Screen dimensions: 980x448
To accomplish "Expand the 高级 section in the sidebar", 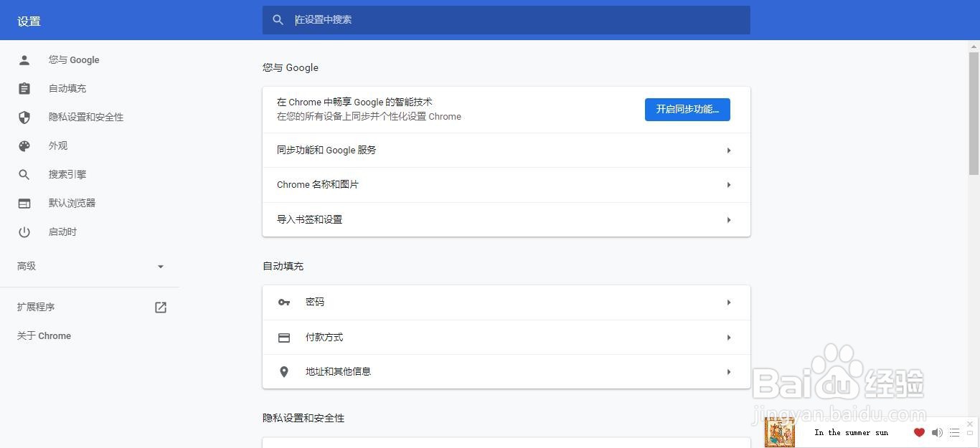I will point(161,267).
